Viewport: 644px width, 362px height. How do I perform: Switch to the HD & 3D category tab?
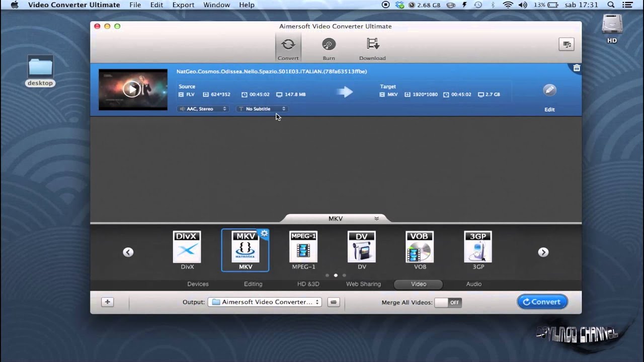click(x=308, y=284)
